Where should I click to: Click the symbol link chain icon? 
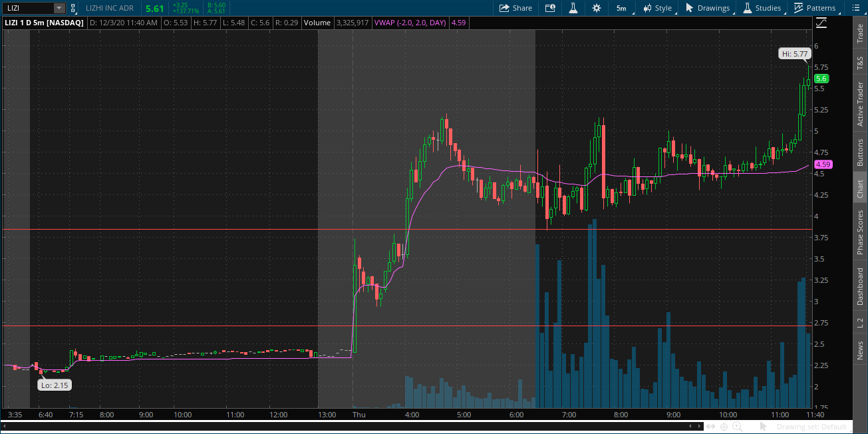pyautogui.click(x=73, y=8)
